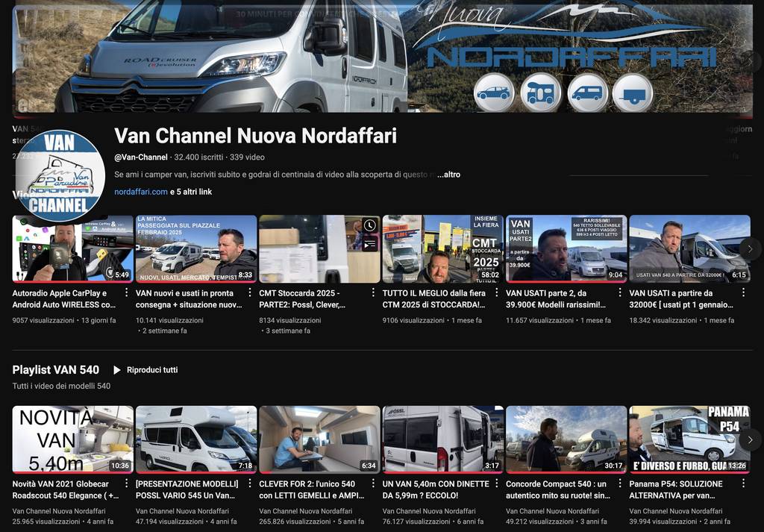The image size is (764, 532).
Task: Click the 6:34 Clever For 2 interior thumbnail
Action: (x=319, y=439)
